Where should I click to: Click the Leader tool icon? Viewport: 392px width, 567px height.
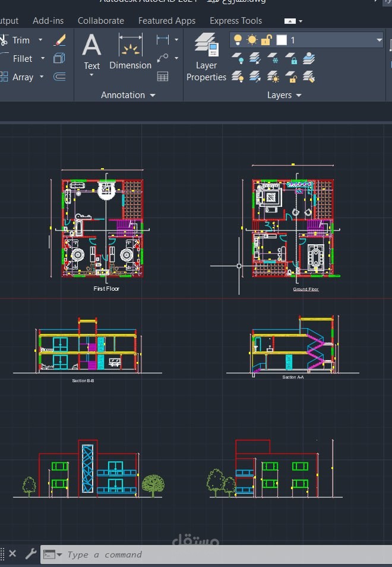163,58
